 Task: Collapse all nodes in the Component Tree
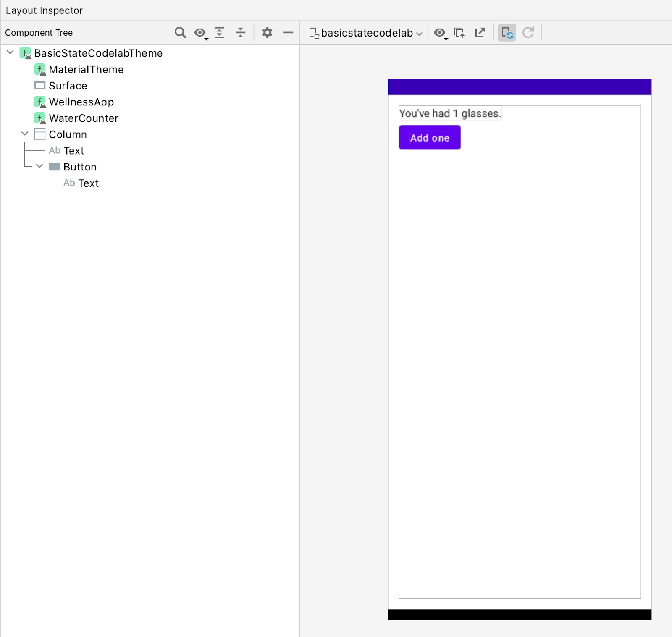click(241, 32)
